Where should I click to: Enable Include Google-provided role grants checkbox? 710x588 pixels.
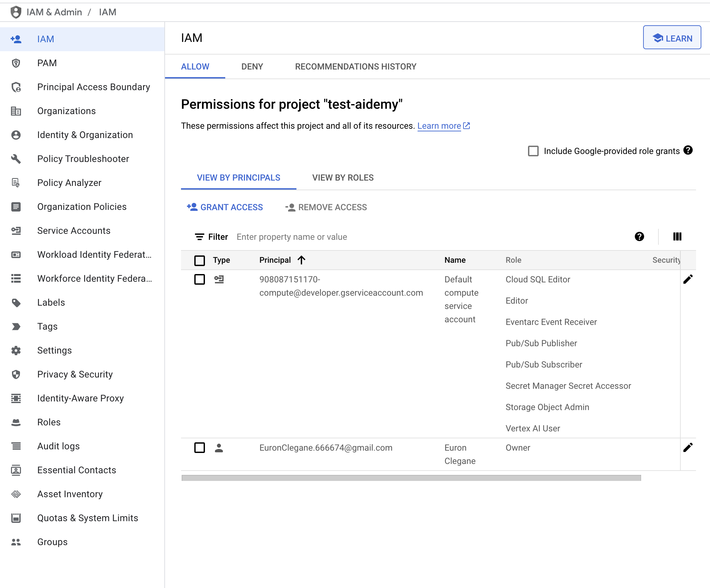(533, 151)
